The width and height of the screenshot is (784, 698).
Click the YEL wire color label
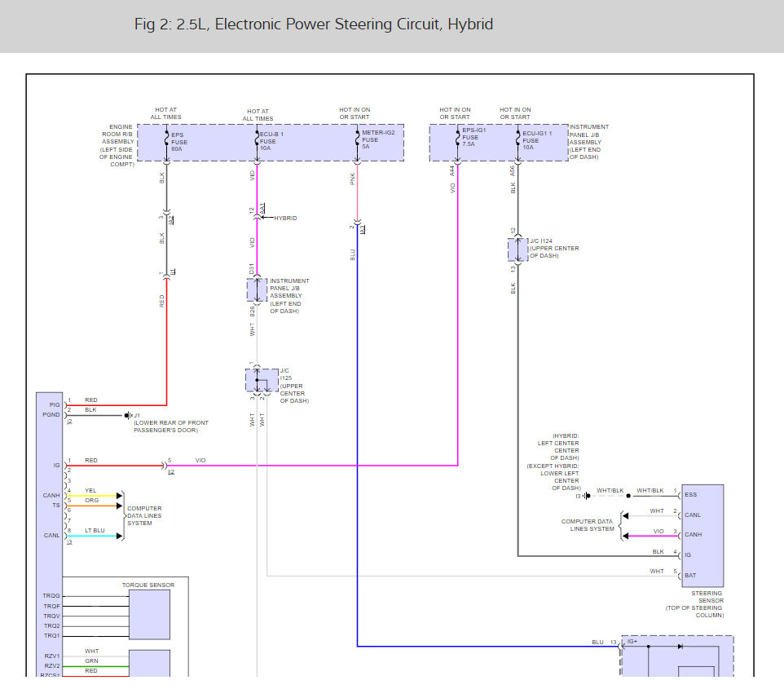(x=90, y=491)
